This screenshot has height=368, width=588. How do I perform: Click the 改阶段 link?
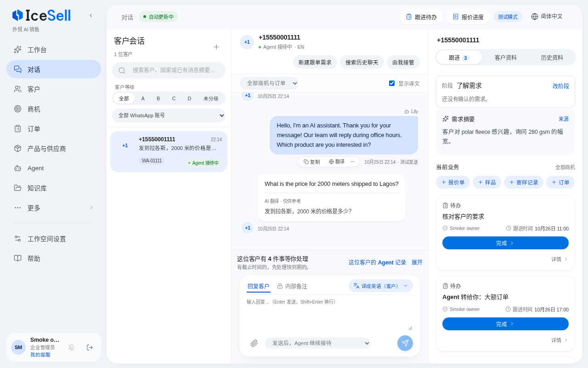click(561, 86)
